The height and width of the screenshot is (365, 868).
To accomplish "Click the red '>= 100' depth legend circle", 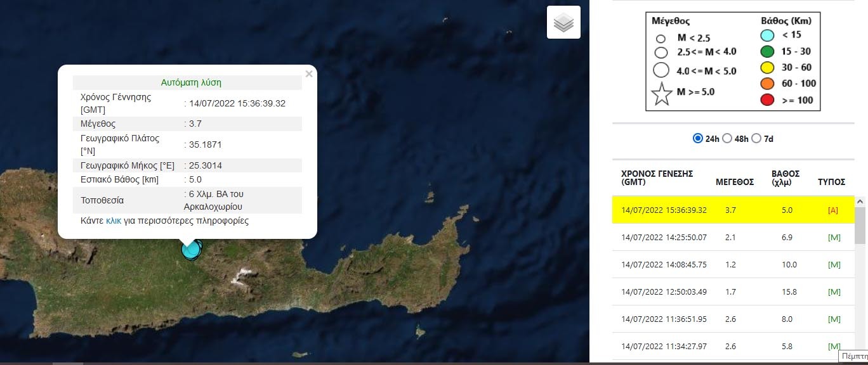I will pos(767,99).
